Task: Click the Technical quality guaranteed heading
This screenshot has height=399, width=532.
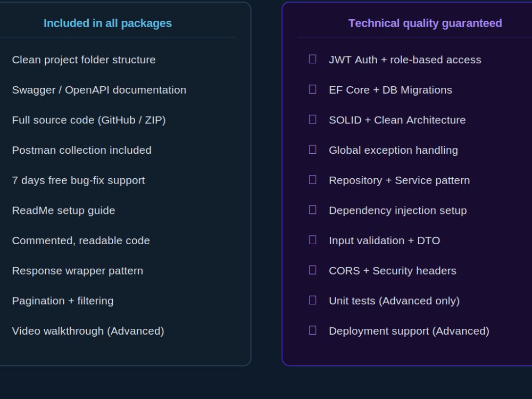Action: (425, 23)
